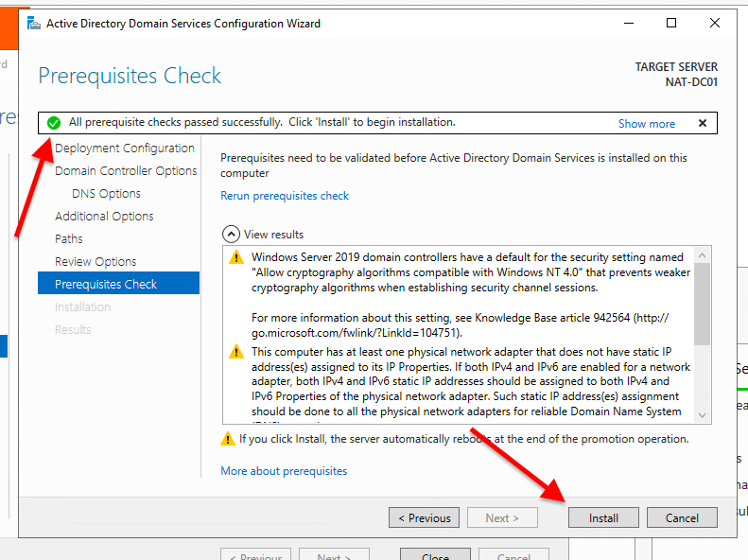The height and width of the screenshot is (560, 748).
Task: Go to Deployment Configuration step
Action: pyautogui.click(x=125, y=149)
